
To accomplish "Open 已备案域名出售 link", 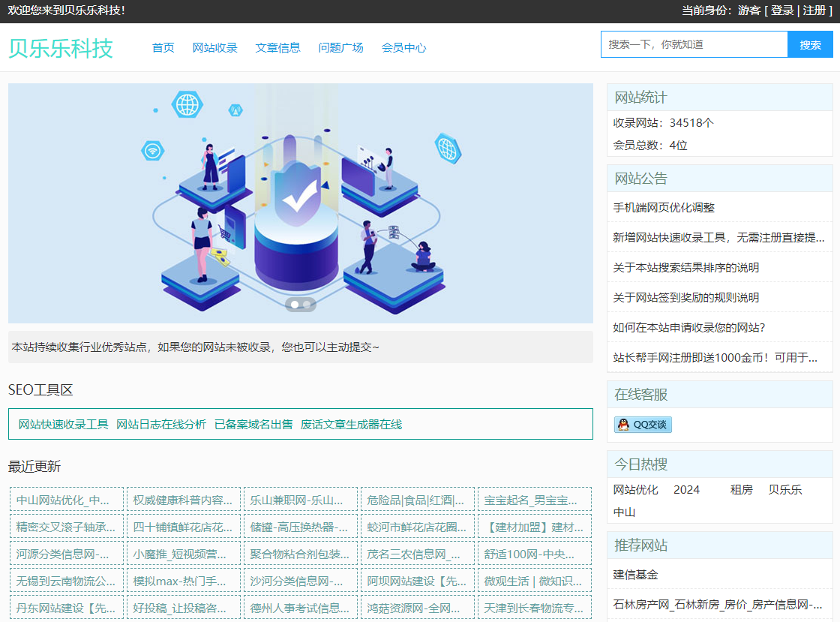I will [x=253, y=425].
